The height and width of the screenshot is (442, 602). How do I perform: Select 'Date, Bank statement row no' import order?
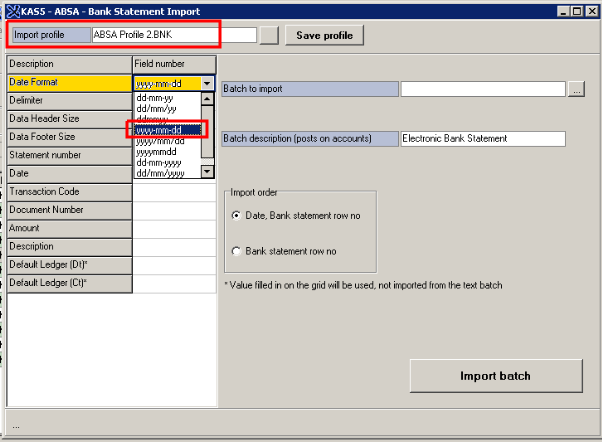236,215
